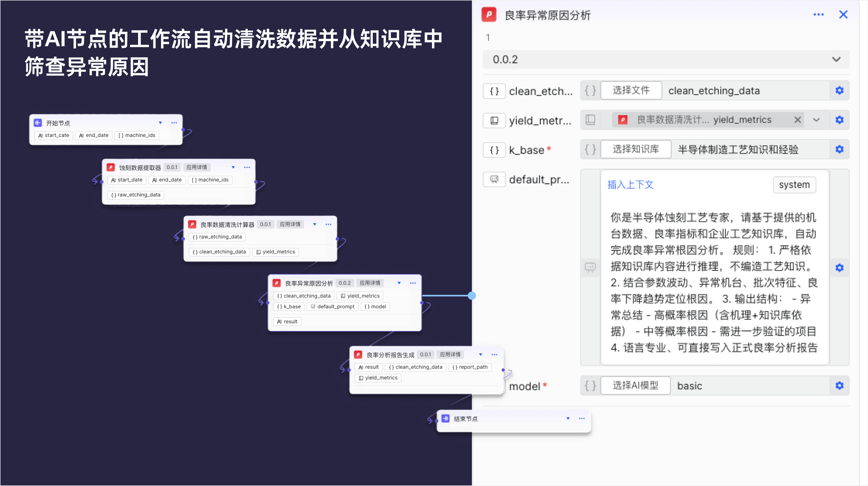Open dropdown chevron next to yield_metrics value

coord(816,120)
